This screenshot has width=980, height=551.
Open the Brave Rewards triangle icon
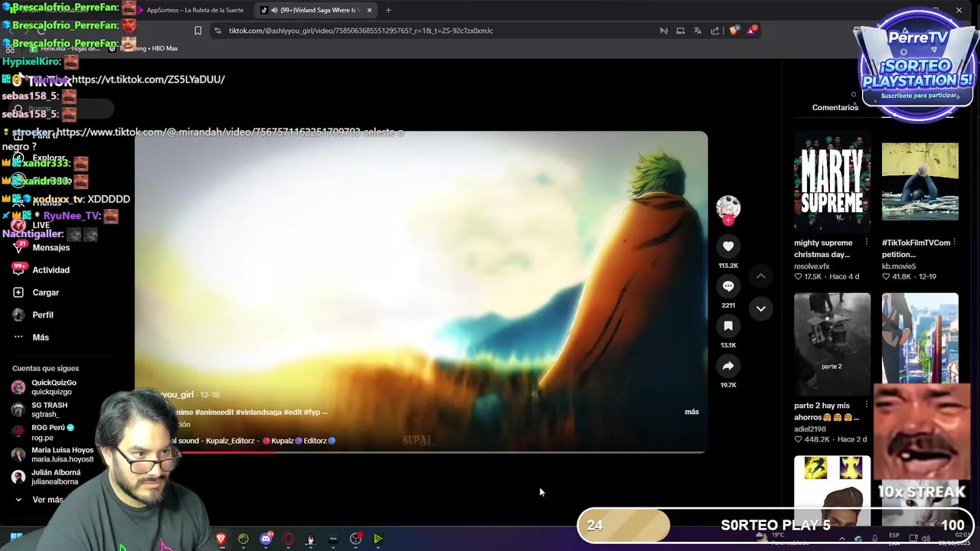753,31
